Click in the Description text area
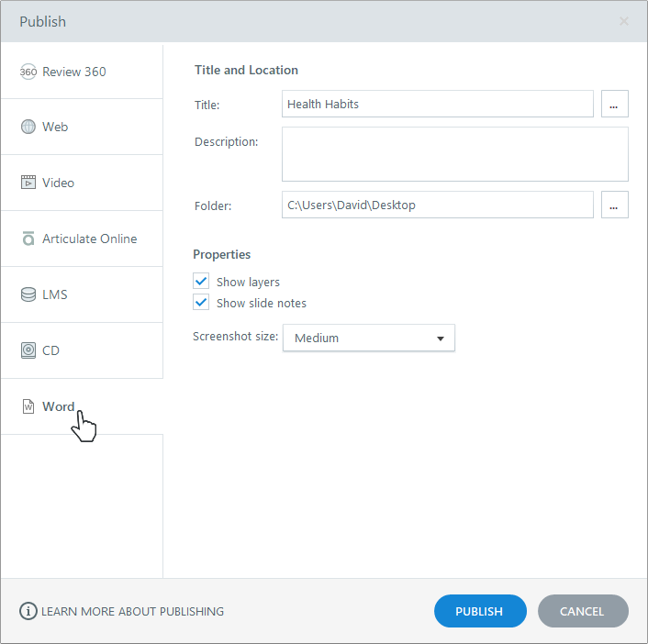 point(455,154)
